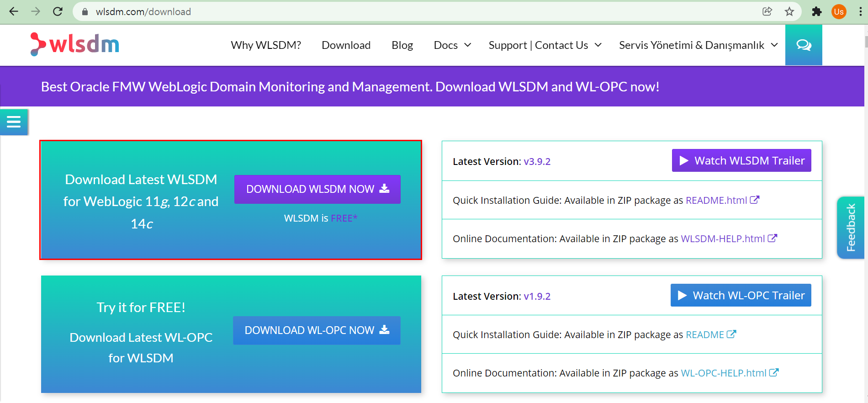The height and width of the screenshot is (403, 868).
Task: Open the browser extensions puzzle icon
Action: pos(817,11)
